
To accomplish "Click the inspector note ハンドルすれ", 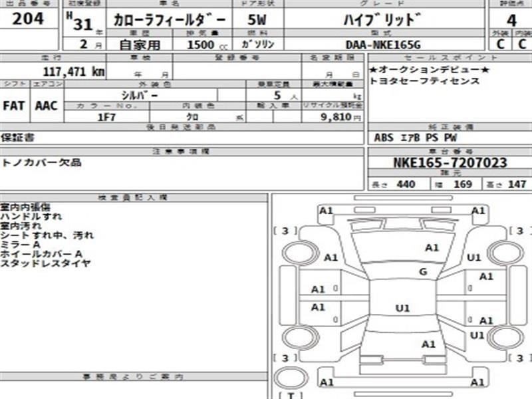I will tap(31, 216).
